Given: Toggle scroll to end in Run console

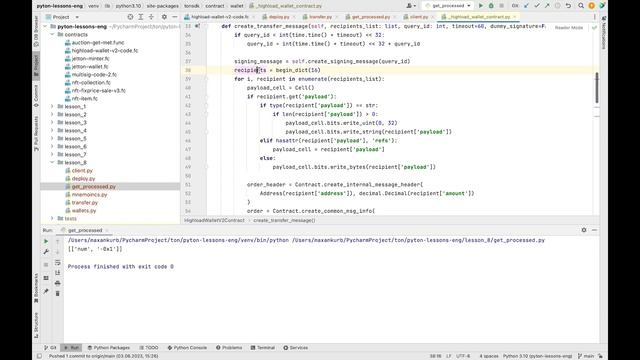Looking at the screenshot, I should [x=58, y=273].
